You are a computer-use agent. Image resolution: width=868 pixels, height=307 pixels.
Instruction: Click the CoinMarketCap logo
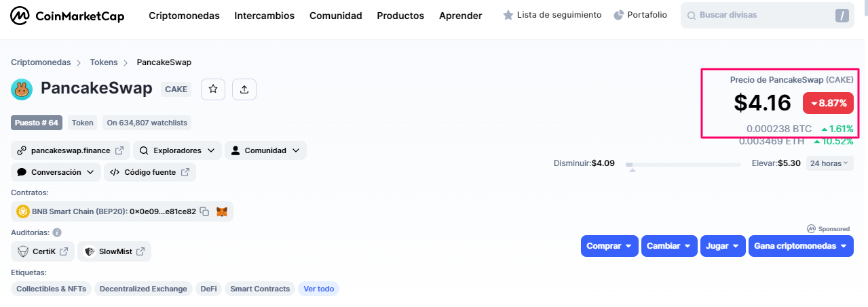(68, 15)
